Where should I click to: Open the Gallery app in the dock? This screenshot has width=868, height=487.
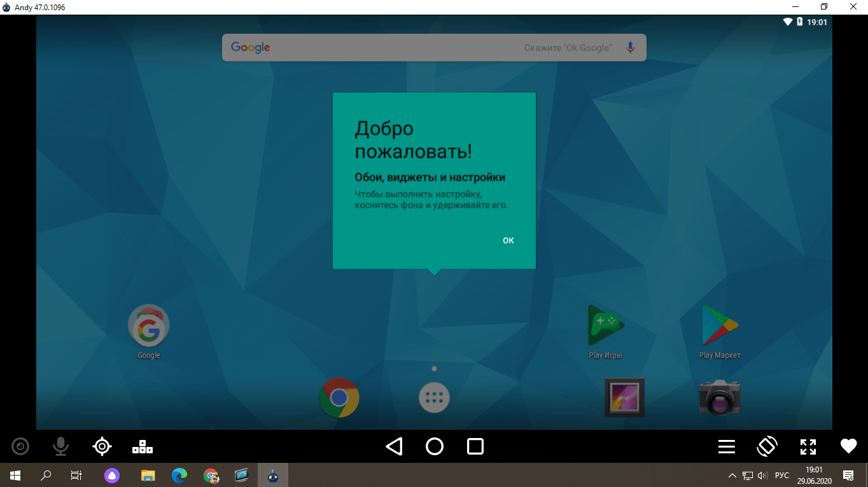[624, 397]
